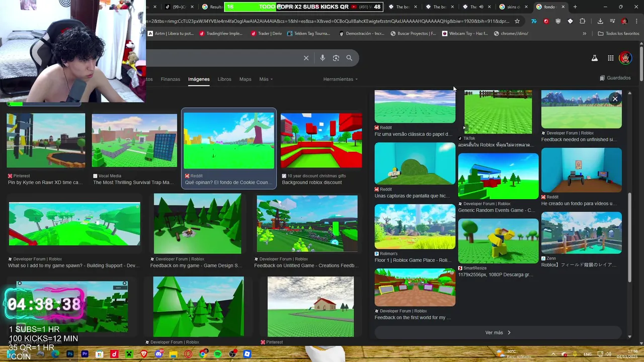Screen dimensions: 644x362
Task: Open Chrome from the taskbar
Action: [x=203, y=354]
